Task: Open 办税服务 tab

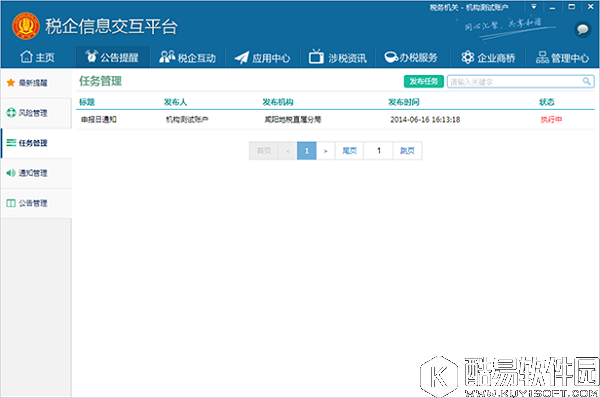Action: 412,57
